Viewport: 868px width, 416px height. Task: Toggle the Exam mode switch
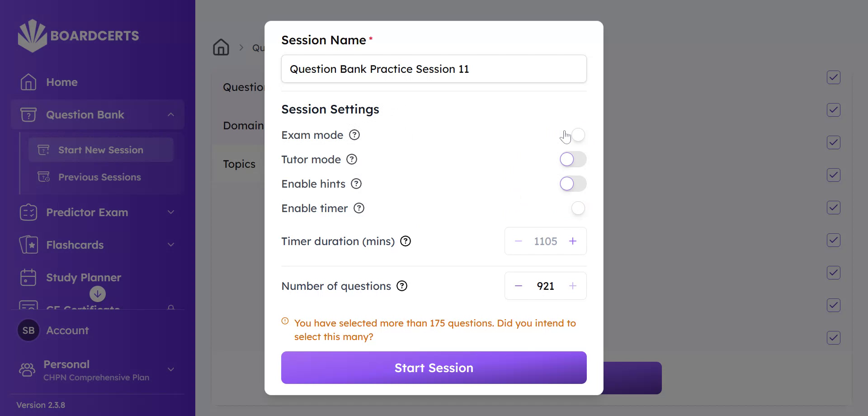tap(573, 135)
